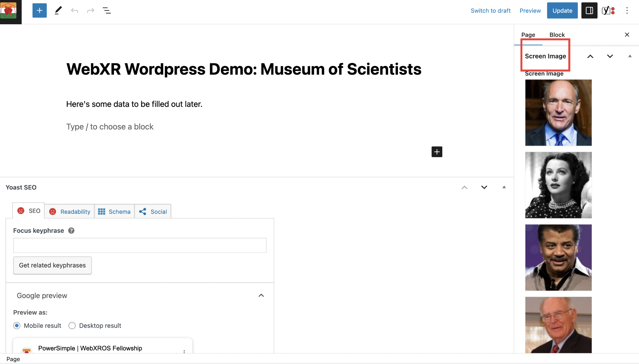The height and width of the screenshot is (364, 639).
Task: Expand the Yoast SEO section chevron
Action: [483, 188]
